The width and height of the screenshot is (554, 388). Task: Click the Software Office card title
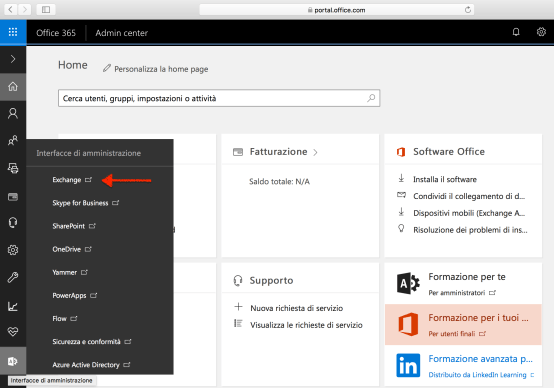click(x=449, y=152)
